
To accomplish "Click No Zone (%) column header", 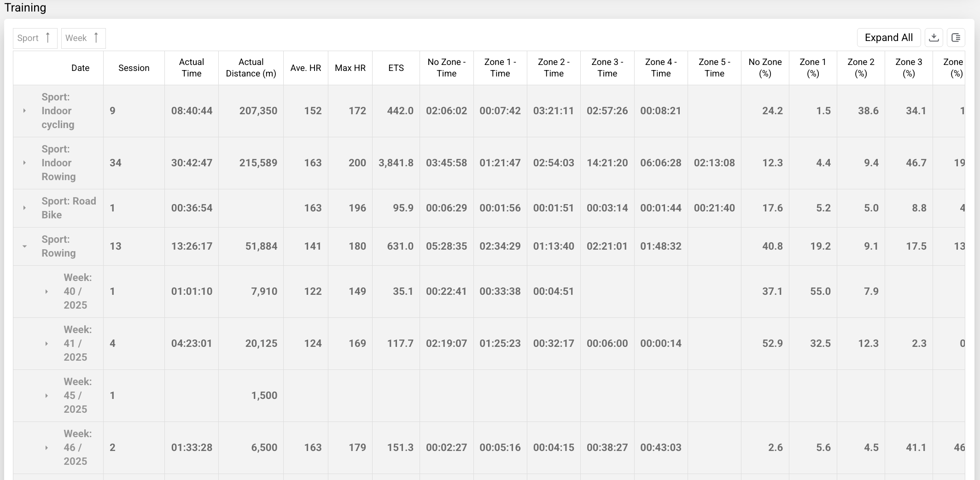I will pyautogui.click(x=765, y=68).
